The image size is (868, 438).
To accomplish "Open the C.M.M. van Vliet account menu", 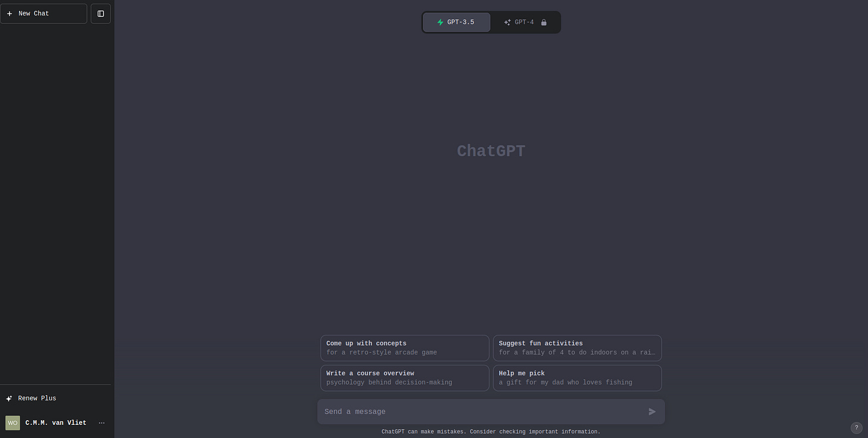I will pyautogui.click(x=55, y=423).
